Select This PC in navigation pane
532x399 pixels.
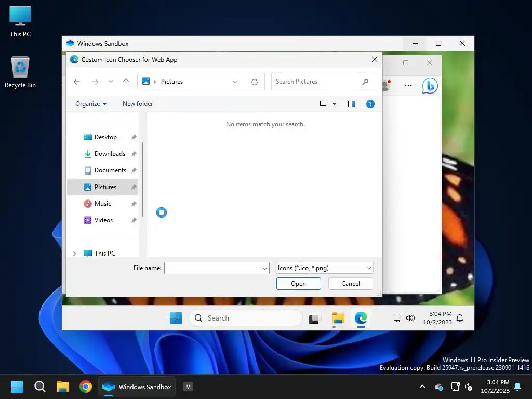click(x=105, y=254)
